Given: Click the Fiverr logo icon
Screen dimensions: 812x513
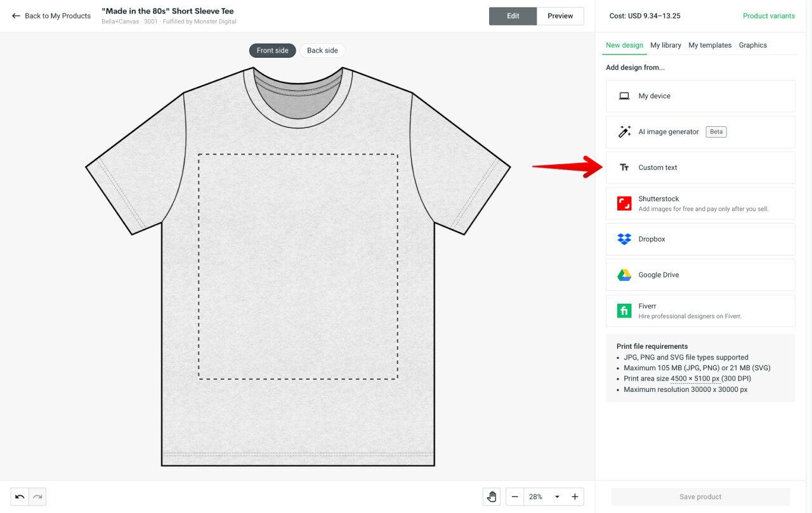Looking at the screenshot, I should click(624, 311).
